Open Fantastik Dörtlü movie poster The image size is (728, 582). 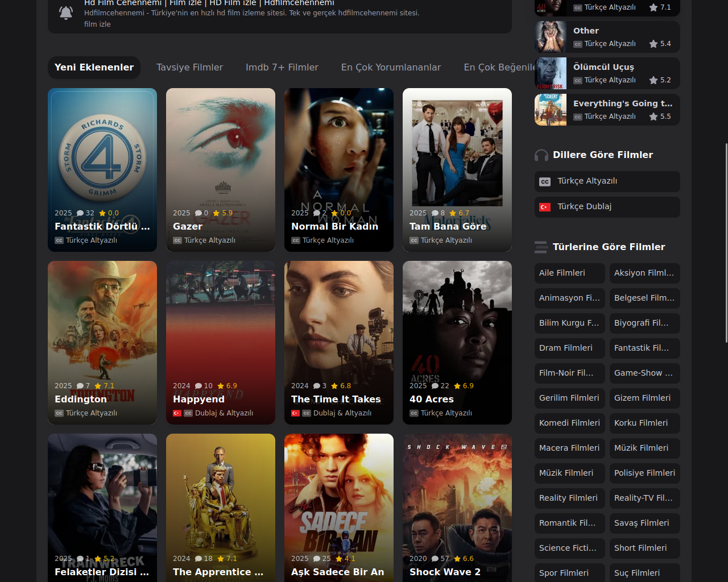[x=102, y=170]
